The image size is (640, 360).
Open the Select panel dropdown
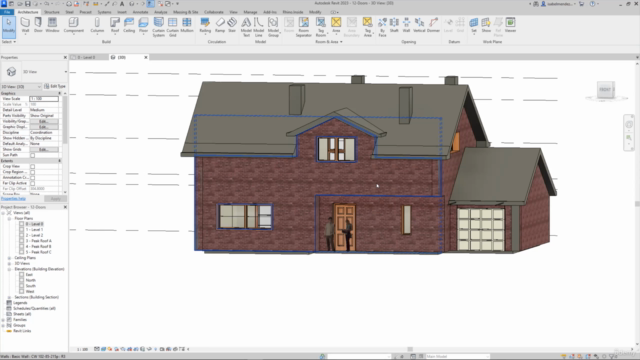pyautogui.click(x=9, y=42)
